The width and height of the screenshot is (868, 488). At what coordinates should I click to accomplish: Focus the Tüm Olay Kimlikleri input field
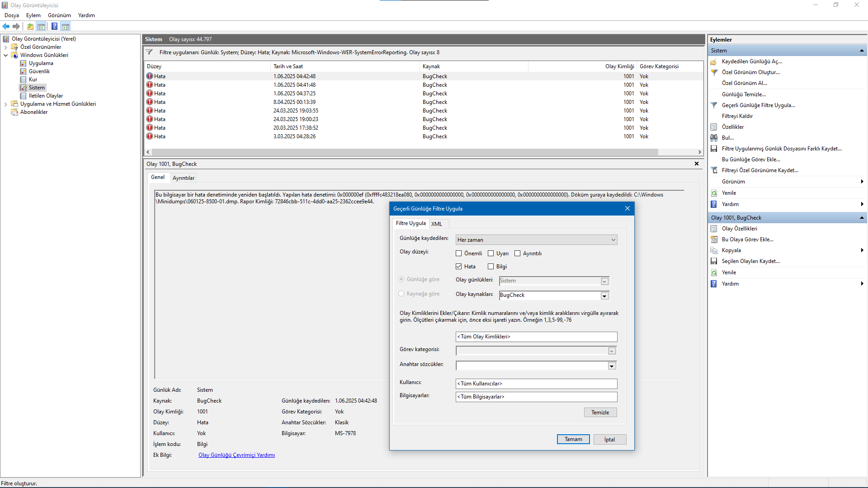[x=537, y=337]
